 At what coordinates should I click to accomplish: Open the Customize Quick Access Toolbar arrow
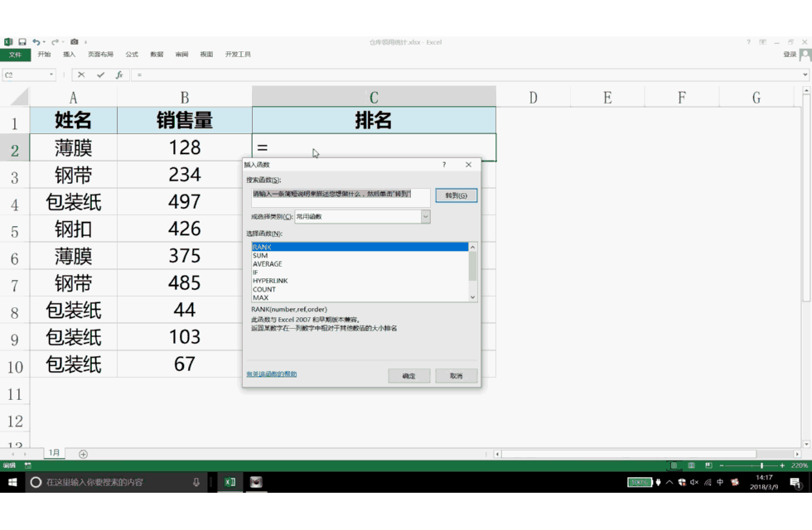[x=86, y=42]
